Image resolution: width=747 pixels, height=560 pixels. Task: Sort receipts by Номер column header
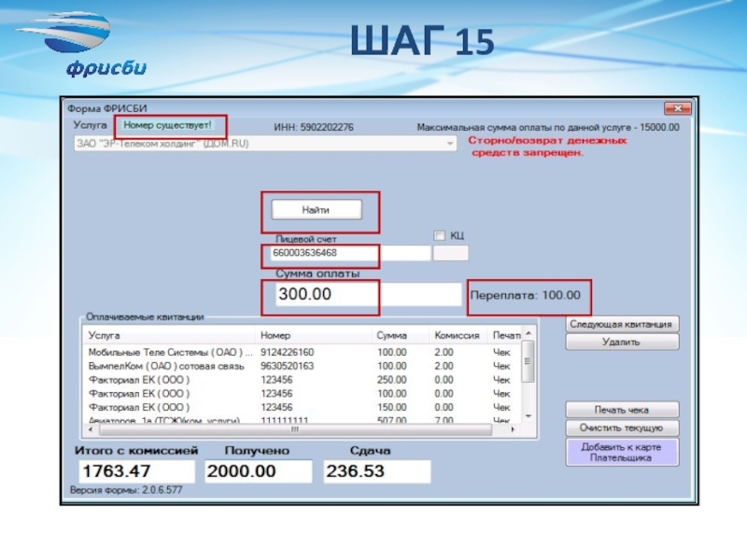point(314,335)
